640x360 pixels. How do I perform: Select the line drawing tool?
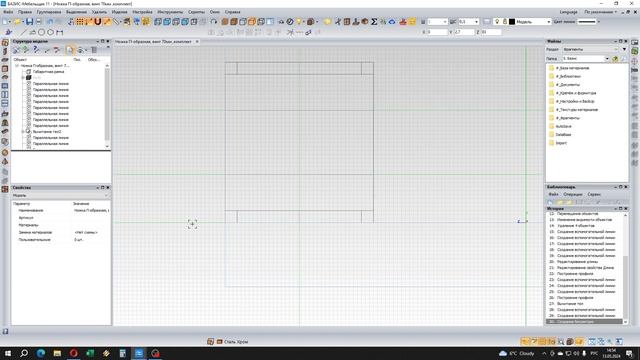click(x=23, y=32)
